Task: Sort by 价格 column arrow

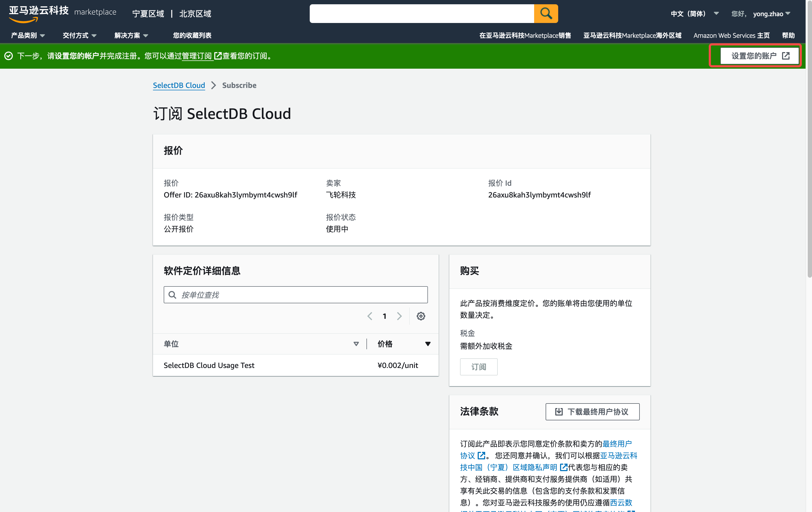Action: click(428, 344)
